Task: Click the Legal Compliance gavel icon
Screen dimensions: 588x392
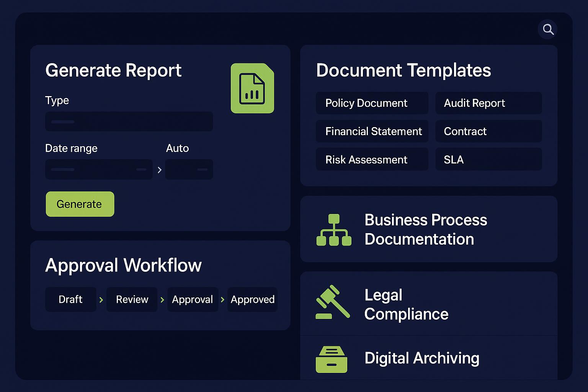Action: pyautogui.click(x=332, y=302)
